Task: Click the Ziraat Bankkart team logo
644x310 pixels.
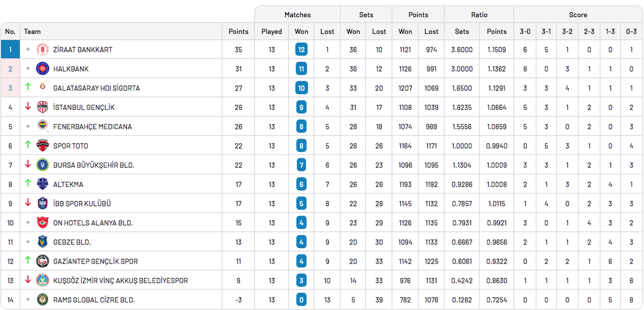Action: pos(43,50)
